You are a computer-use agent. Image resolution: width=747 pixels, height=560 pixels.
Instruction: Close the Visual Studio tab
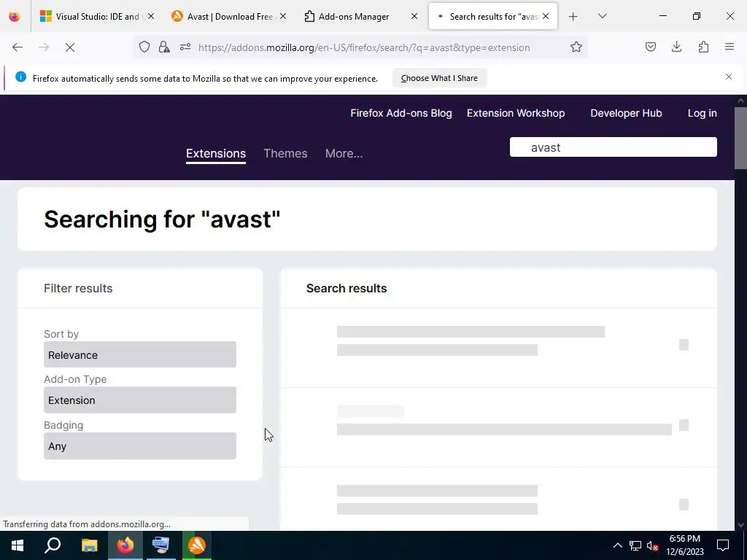151,17
